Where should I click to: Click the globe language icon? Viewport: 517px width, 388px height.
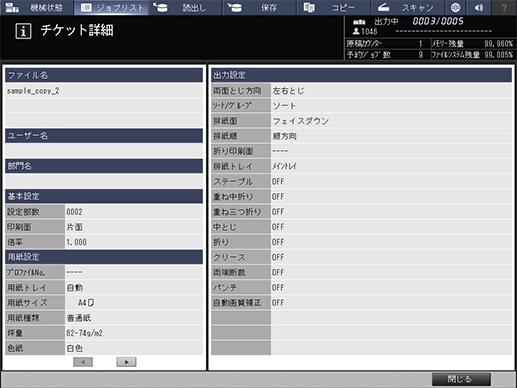point(455,7)
